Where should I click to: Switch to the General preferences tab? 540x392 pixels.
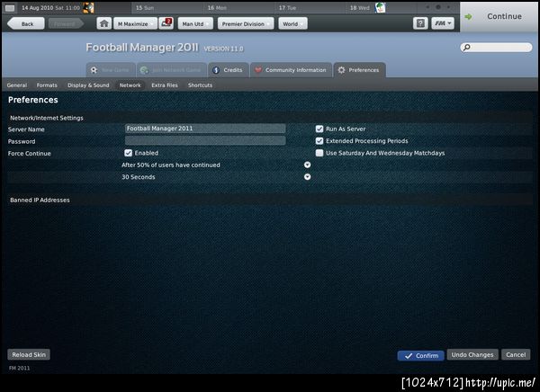pos(17,85)
